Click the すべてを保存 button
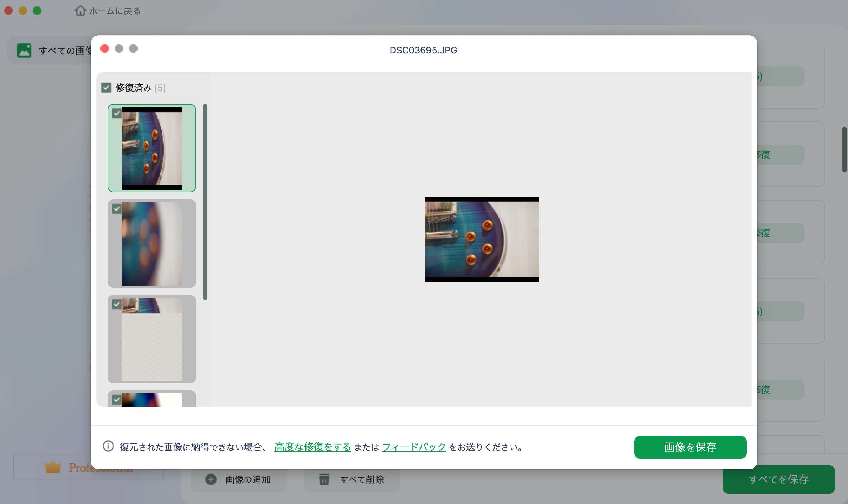 pos(778,479)
